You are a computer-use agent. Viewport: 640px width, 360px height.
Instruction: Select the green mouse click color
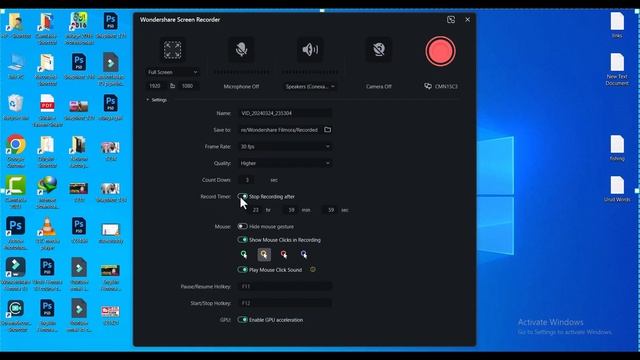(x=244, y=255)
